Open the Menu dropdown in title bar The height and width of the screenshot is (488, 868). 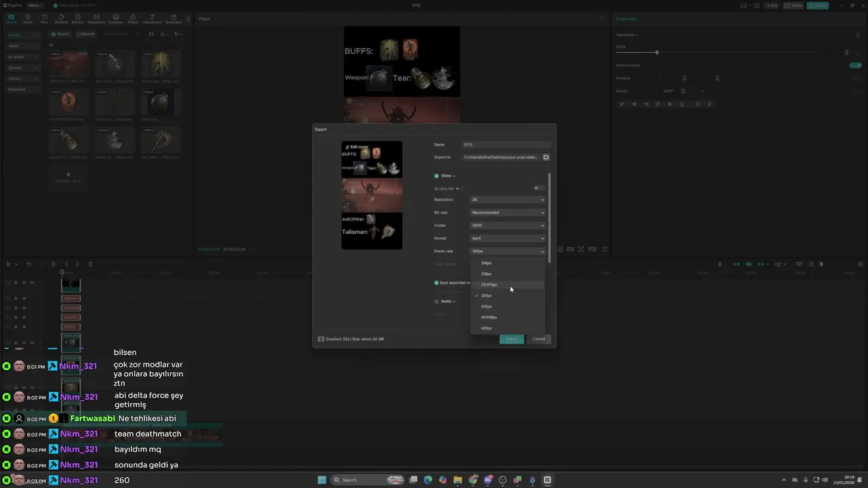point(35,5)
